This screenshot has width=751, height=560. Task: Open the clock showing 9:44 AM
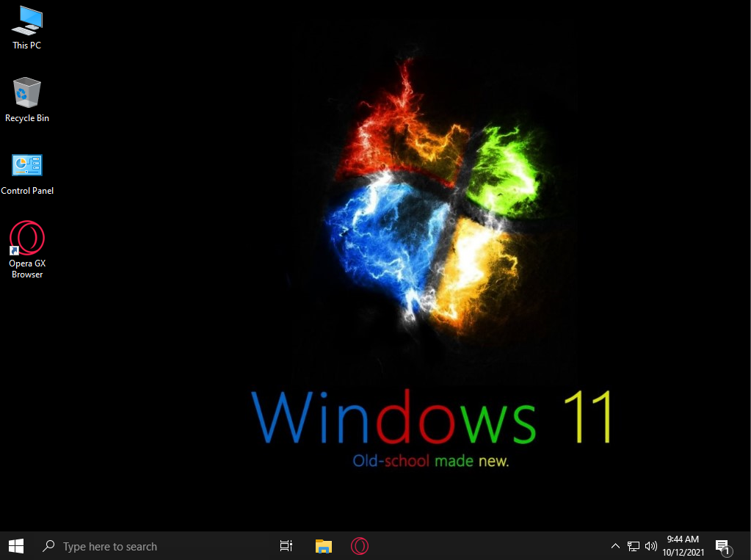pyautogui.click(x=683, y=546)
